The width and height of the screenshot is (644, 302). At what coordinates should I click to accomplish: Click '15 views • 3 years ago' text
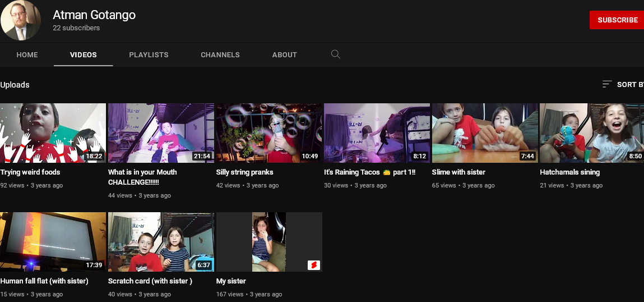31,295
